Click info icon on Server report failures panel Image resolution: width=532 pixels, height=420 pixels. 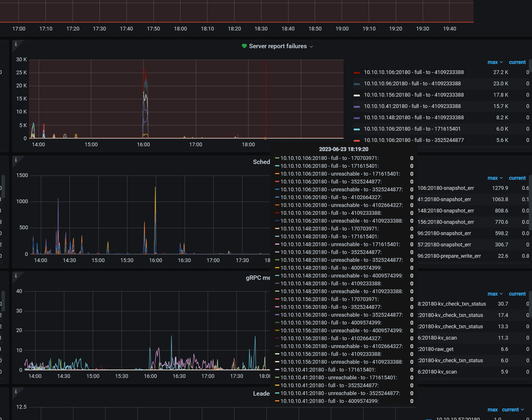click(16, 44)
